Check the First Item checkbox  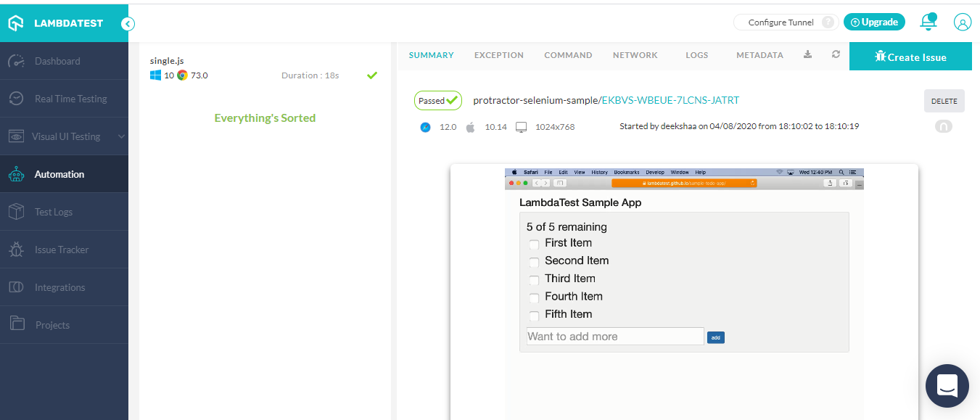(x=534, y=244)
